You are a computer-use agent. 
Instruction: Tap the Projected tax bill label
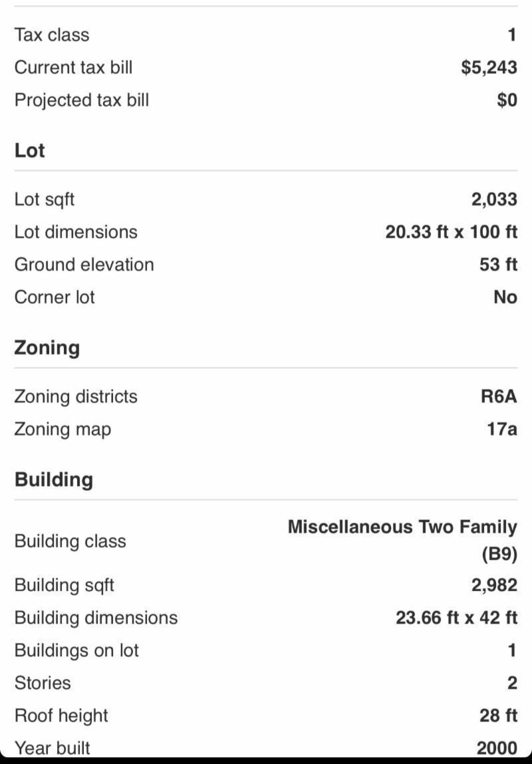click(x=82, y=100)
